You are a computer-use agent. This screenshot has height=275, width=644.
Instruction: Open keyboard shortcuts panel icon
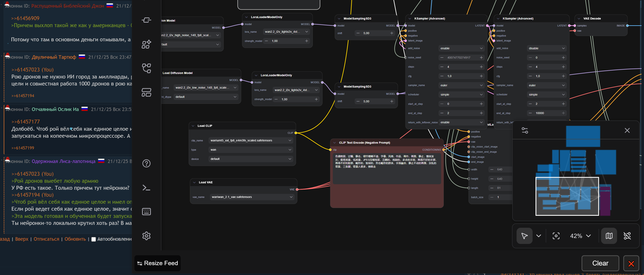pyautogui.click(x=146, y=211)
